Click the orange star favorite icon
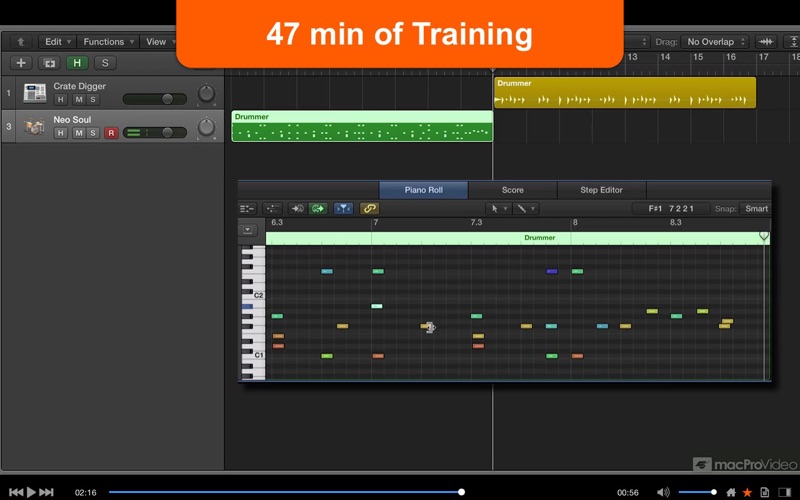Viewport: 800px width, 500px height. 747,492
